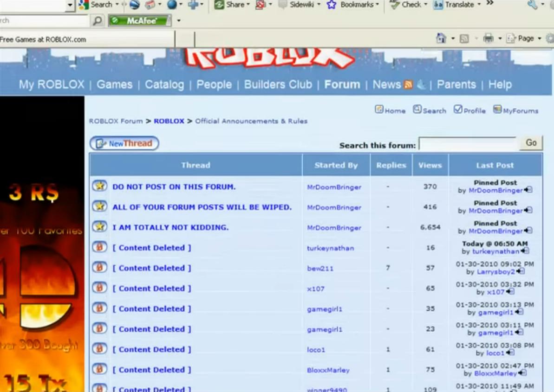Select the Forum navigation item
This screenshot has height=392, width=554.
(x=342, y=84)
